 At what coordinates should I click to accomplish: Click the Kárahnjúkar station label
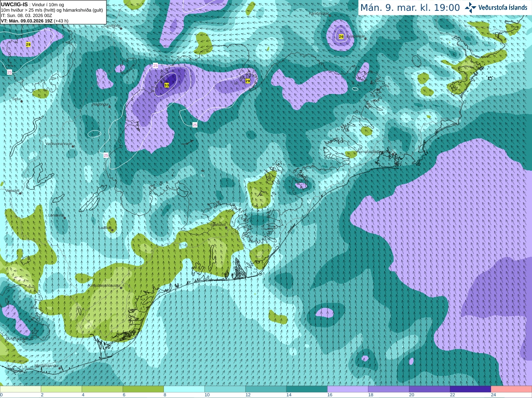click(319, 13)
